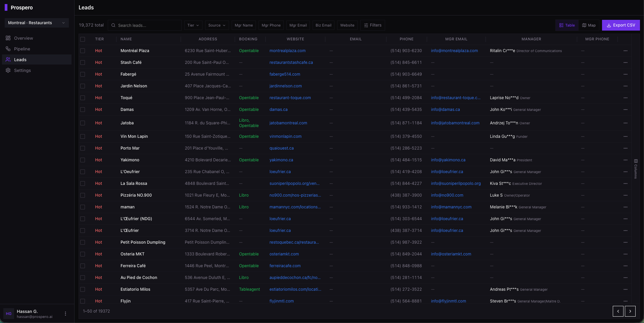The height and width of the screenshot is (323, 644).
Task: Open row actions for Jardin Nelson
Action: pyautogui.click(x=626, y=86)
